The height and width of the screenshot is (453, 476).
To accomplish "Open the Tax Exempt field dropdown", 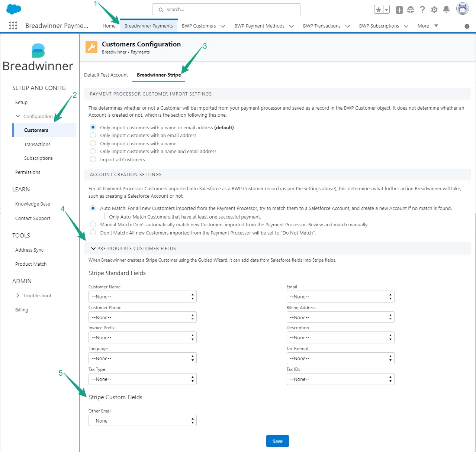I will pos(340,358).
